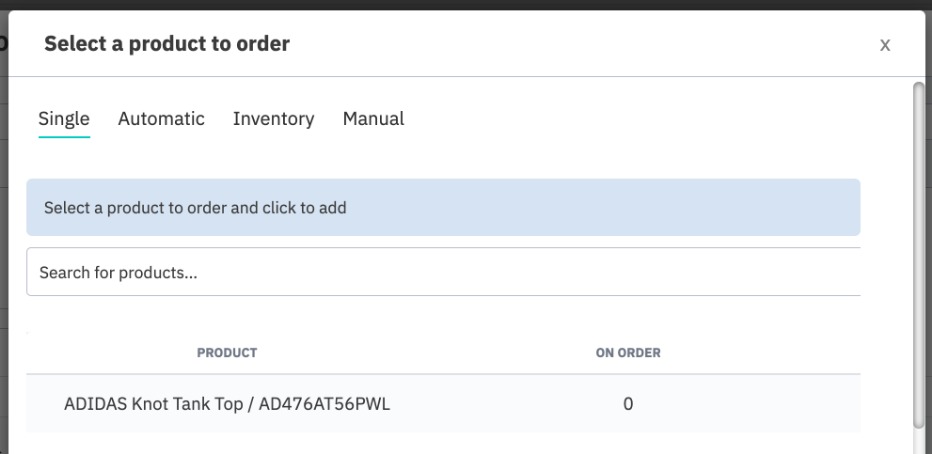Focus the Search for products field
The height and width of the screenshot is (454, 932).
point(443,272)
